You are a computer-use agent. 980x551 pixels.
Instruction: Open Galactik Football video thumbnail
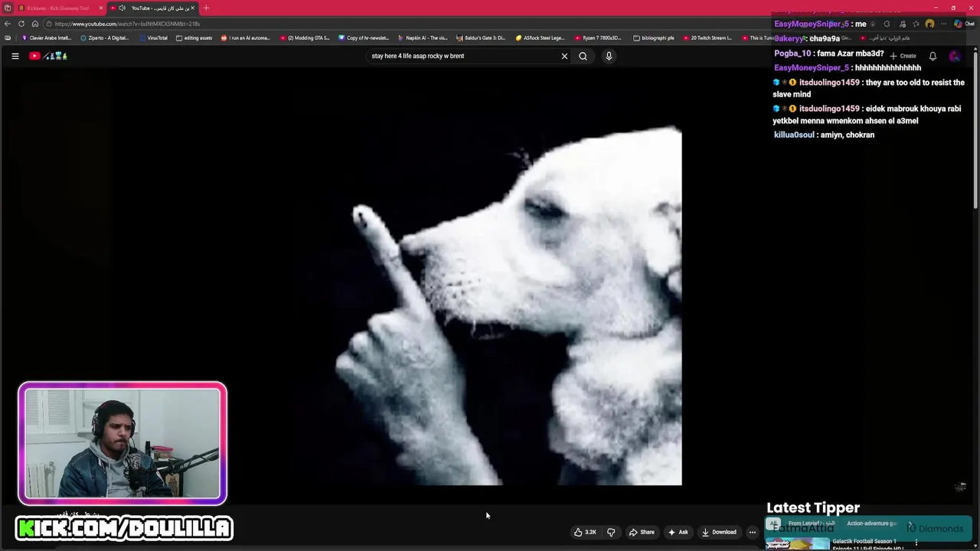[798, 544]
